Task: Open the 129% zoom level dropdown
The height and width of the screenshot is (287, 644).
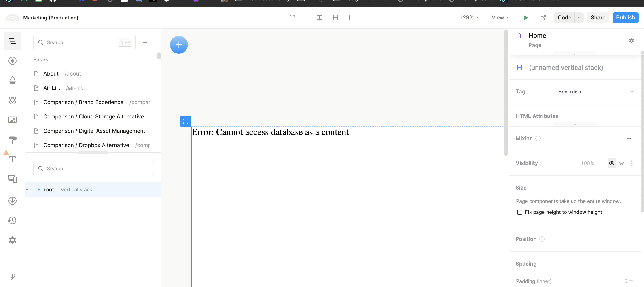Action: click(469, 17)
